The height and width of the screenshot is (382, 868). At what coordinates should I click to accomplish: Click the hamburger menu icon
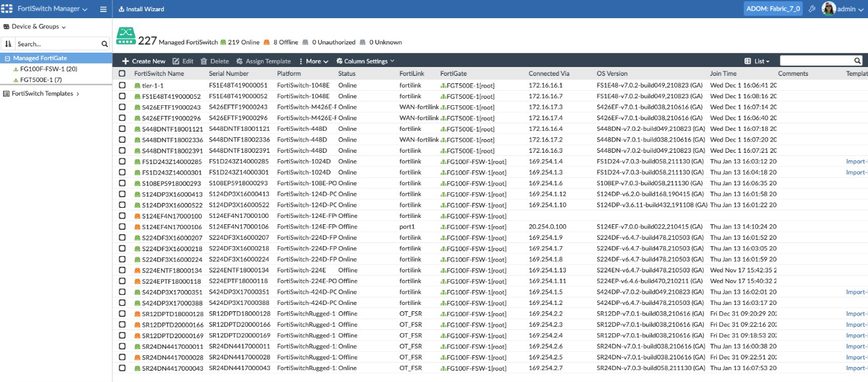click(x=103, y=9)
